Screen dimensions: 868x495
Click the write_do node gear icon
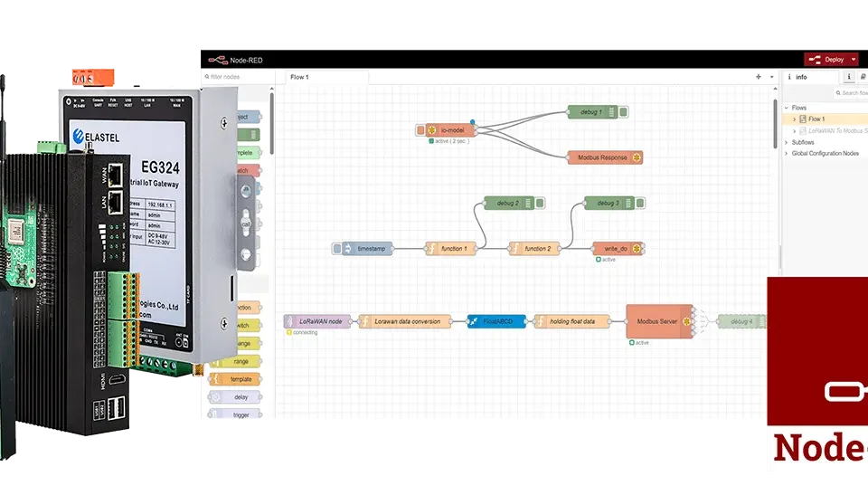point(637,249)
